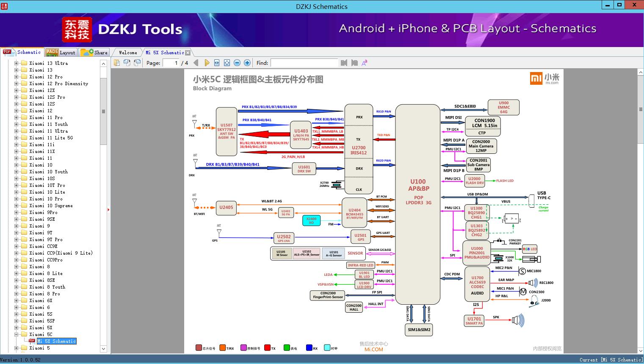Zoom out with the minus icon
Viewport: 644px width, 364px height.
click(237, 63)
